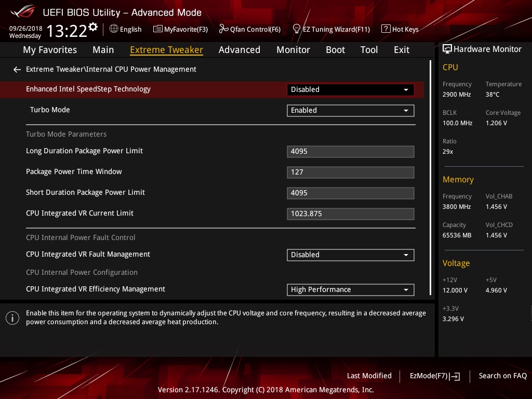Select CPU Integrated VR Fault Management label

coord(88,255)
